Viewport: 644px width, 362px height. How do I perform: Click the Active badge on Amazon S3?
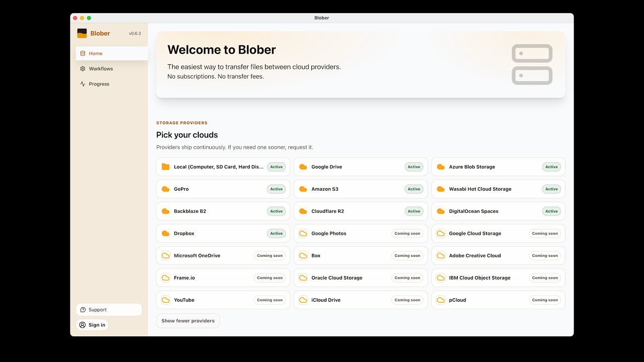point(414,189)
